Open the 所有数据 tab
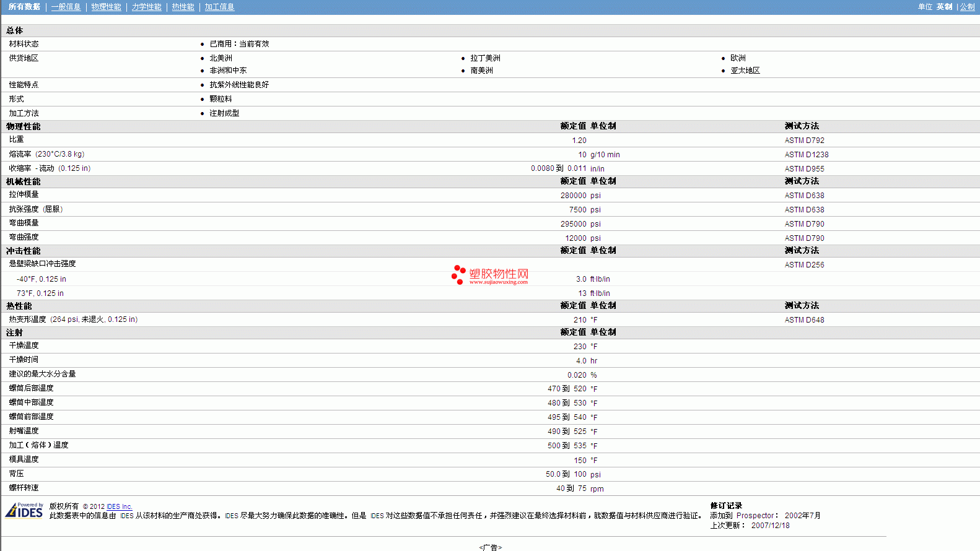 24,7
